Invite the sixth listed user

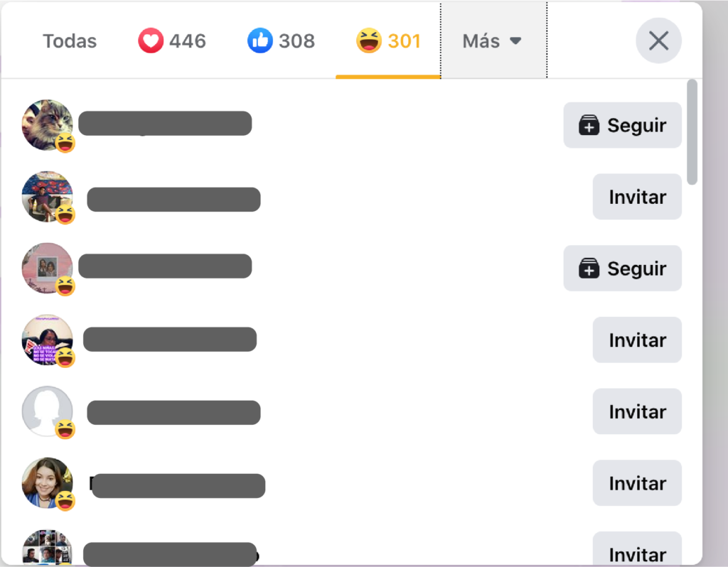point(637,483)
